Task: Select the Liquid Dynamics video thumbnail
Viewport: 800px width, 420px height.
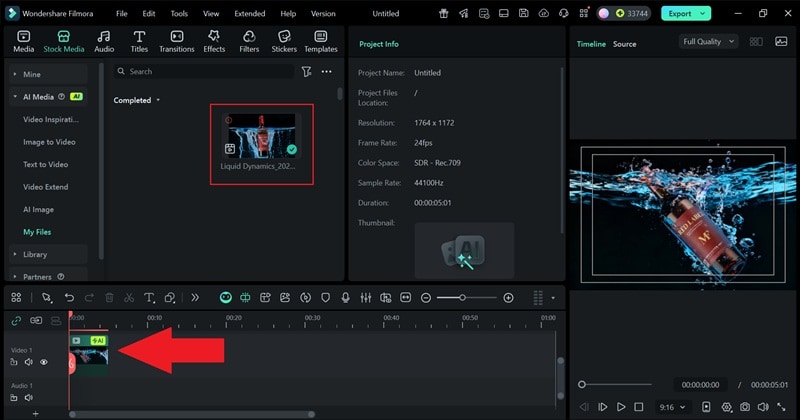Action: tap(261, 135)
